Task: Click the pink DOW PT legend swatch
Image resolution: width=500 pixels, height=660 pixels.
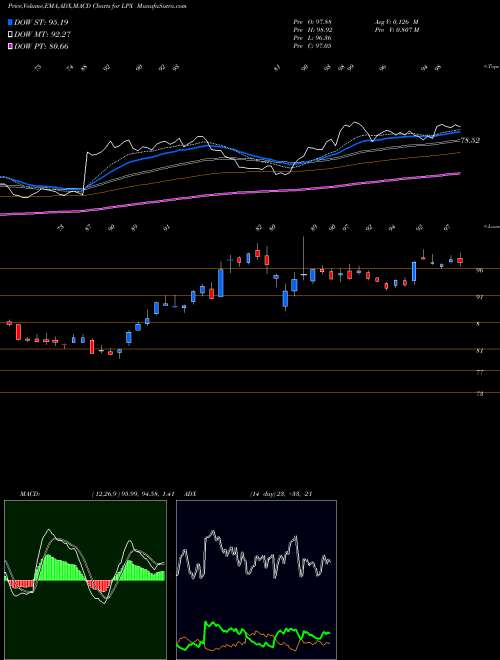Action: point(10,46)
